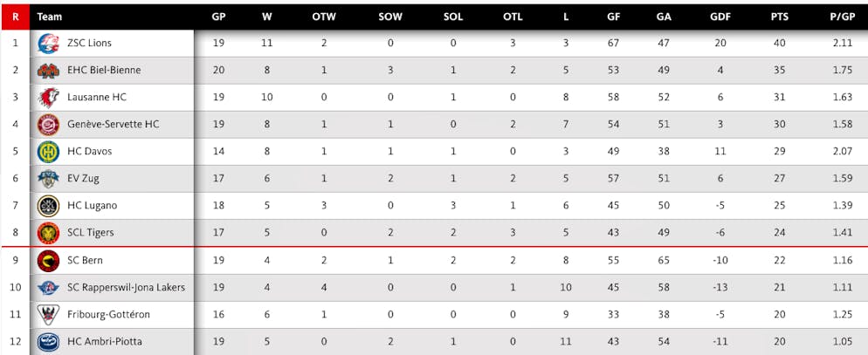
Task: Open the SCL Tigers tiger logo
Action: (x=48, y=233)
